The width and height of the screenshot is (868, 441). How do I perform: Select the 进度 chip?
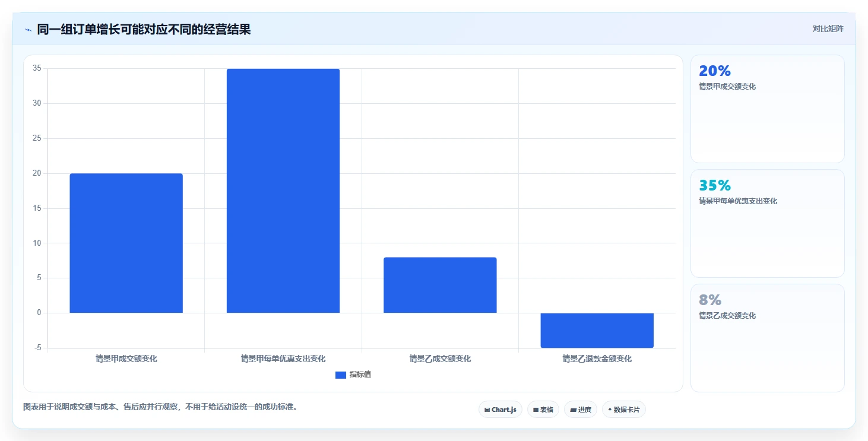(x=581, y=410)
